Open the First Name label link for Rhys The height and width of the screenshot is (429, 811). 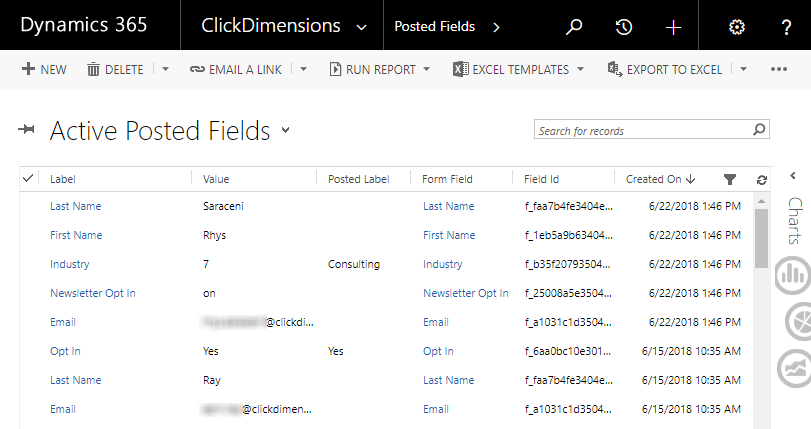click(x=76, y=235)
